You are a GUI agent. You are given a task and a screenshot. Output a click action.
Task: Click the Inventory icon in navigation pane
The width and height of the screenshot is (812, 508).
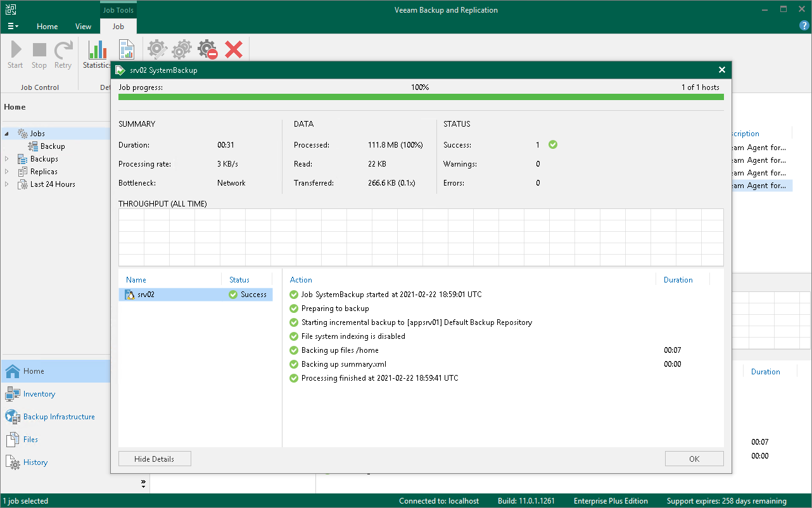tap(13, 394)
